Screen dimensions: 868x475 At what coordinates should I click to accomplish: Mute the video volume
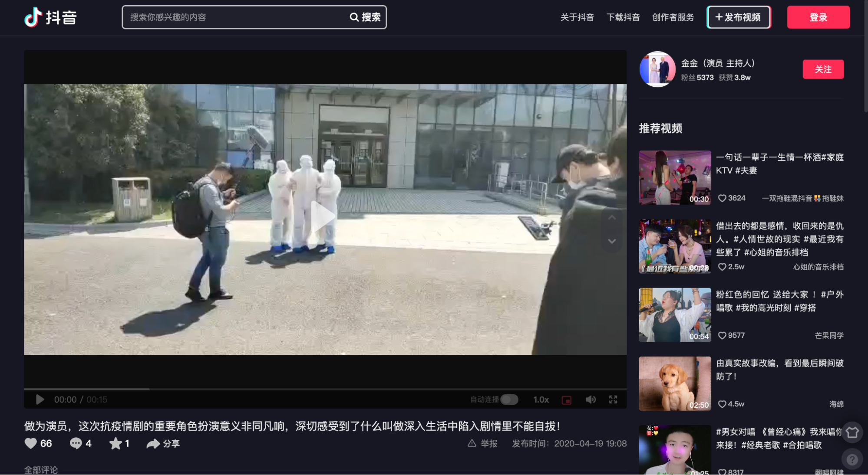pos(591,400)
